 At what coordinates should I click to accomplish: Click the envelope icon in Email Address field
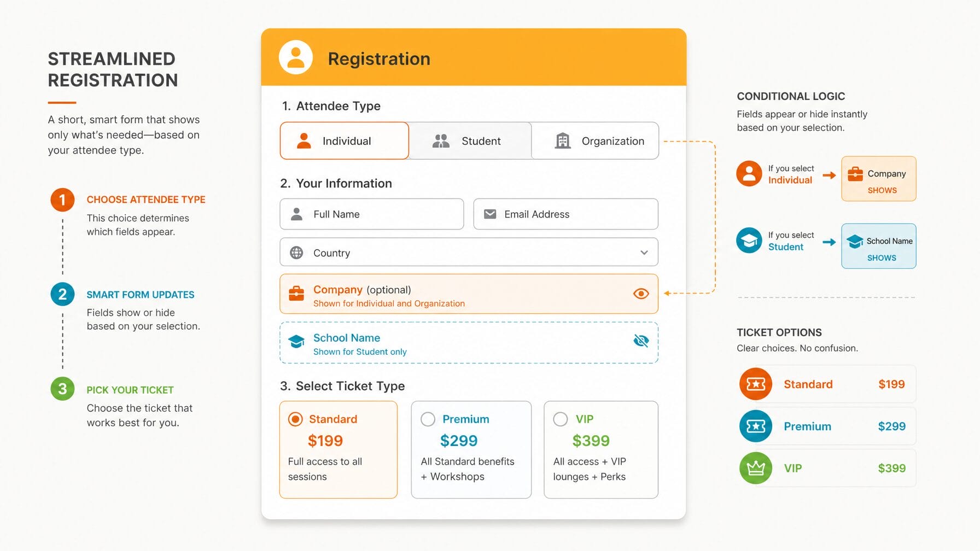click(490, 214)
